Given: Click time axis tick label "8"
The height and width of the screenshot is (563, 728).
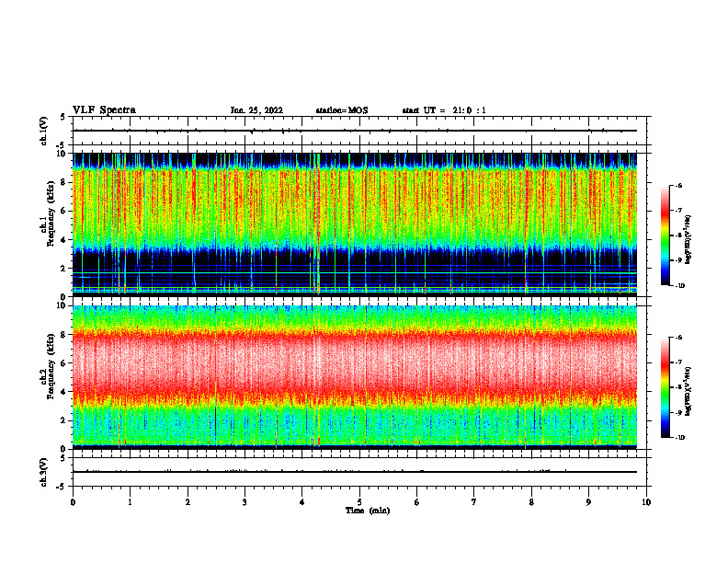Looking at the screenshot, I should (x=531, y=502).
